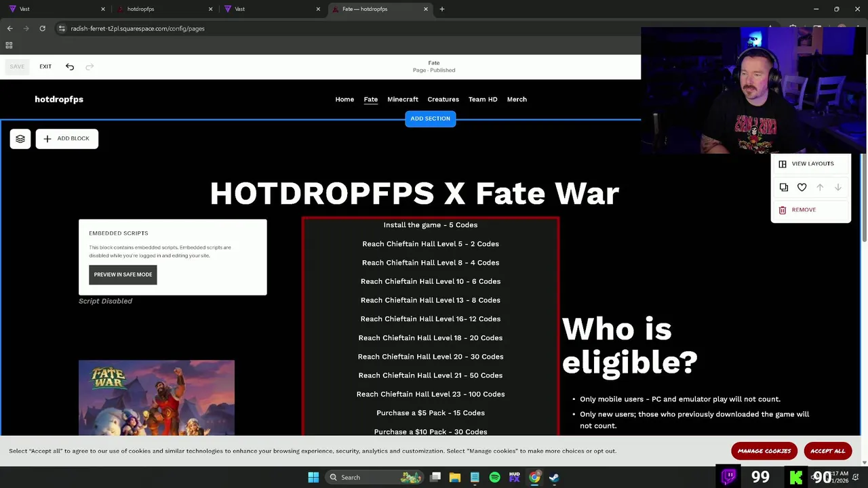This screenshot has height=488, width=868.
Task: Click the greyed-out redo arrow
Action: click(x=90, y=66)
